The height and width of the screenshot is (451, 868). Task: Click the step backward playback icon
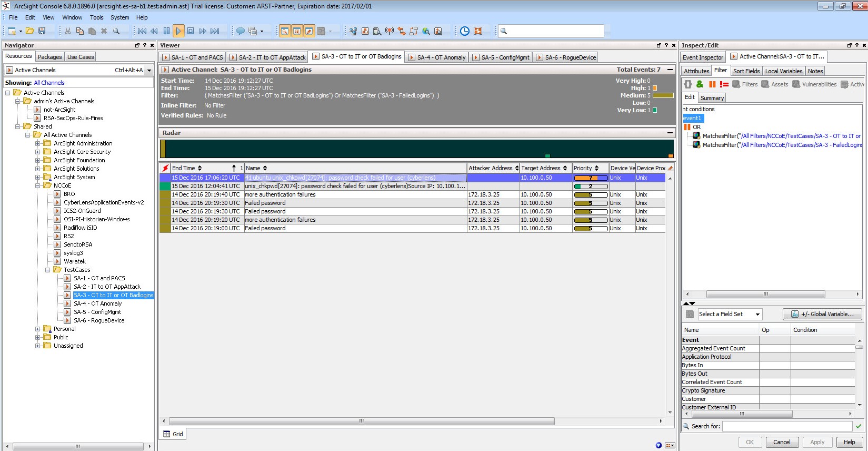154,31
